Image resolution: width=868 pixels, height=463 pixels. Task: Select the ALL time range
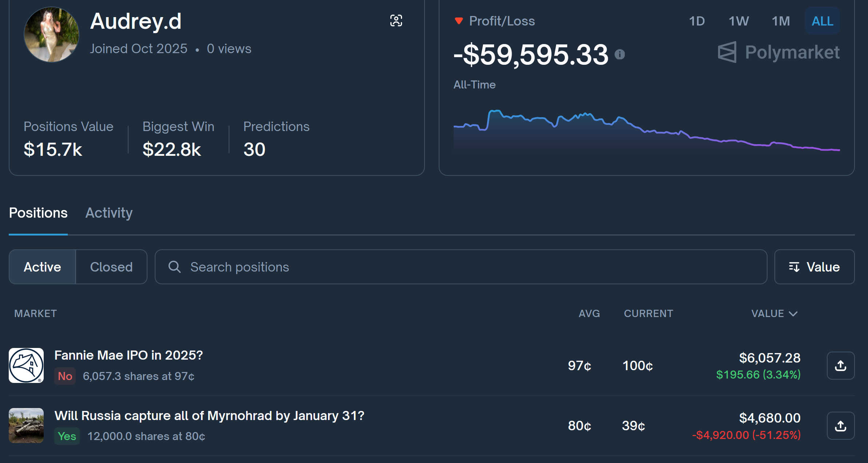coord(822,21)
